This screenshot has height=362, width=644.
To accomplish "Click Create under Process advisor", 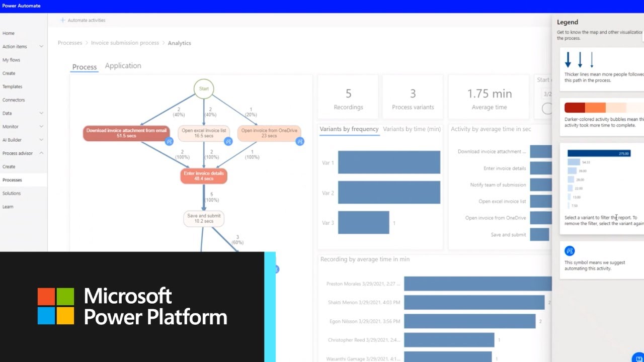I will coord(9,166).
